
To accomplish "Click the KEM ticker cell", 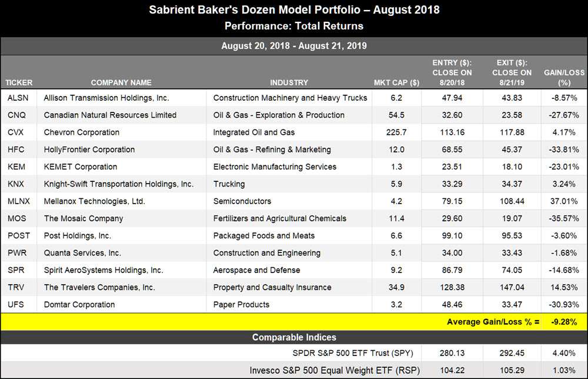I will (x=16, y=167).
